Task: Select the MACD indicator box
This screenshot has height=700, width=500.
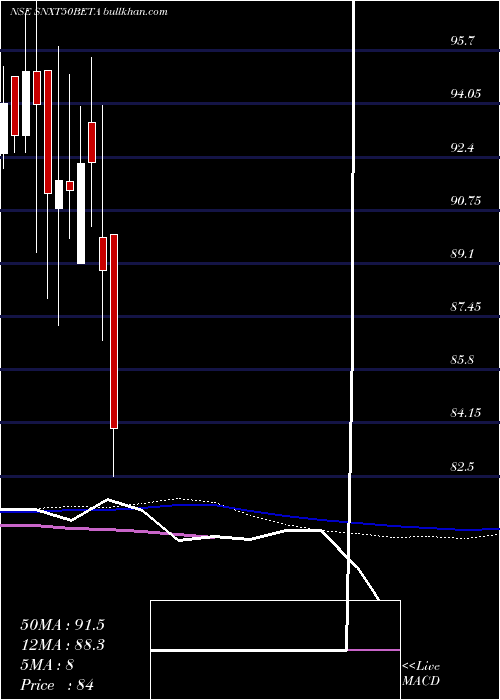Action: coord(275,650)
